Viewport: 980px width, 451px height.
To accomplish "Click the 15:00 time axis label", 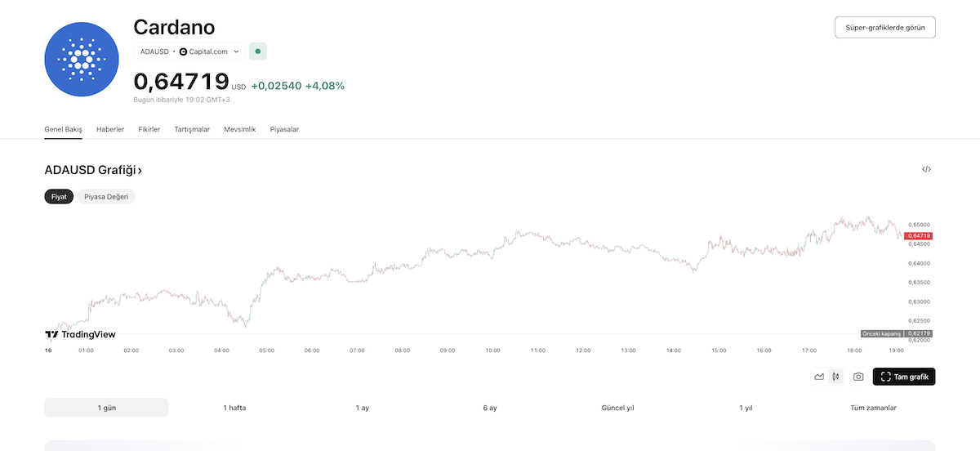I will coord(719,351).
